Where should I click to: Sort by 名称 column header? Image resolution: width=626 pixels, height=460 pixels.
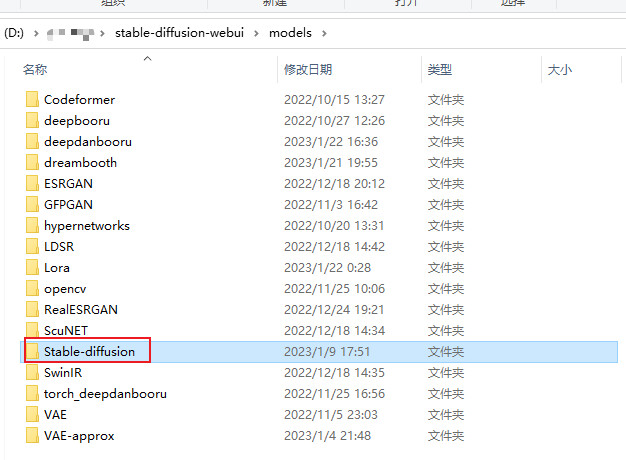(36, 70)
